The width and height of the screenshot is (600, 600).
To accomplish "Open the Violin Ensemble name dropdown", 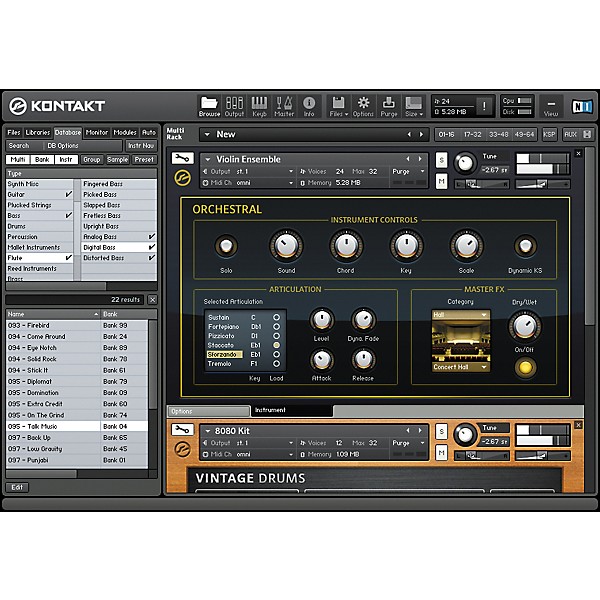I will (x=208, y=159).
